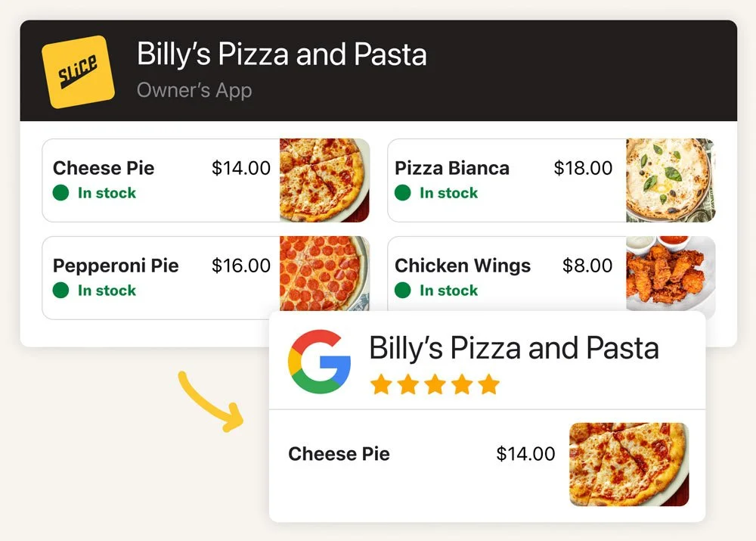Click the green dot next to Cheese Pie

60,193
